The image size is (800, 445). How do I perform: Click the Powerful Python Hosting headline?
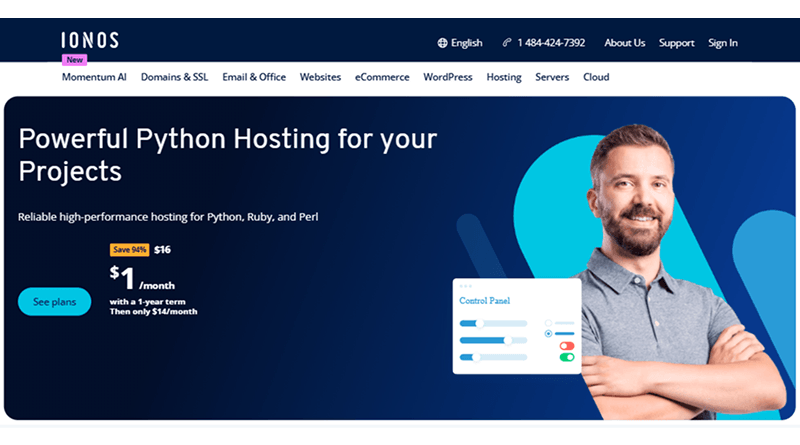tap(228, 155)
